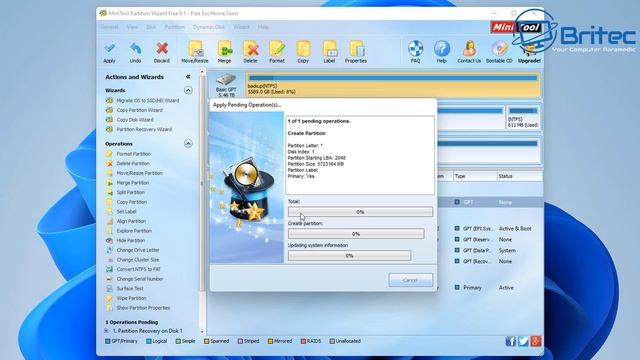Open the Dynamic Disk menu

pos(209,27)
